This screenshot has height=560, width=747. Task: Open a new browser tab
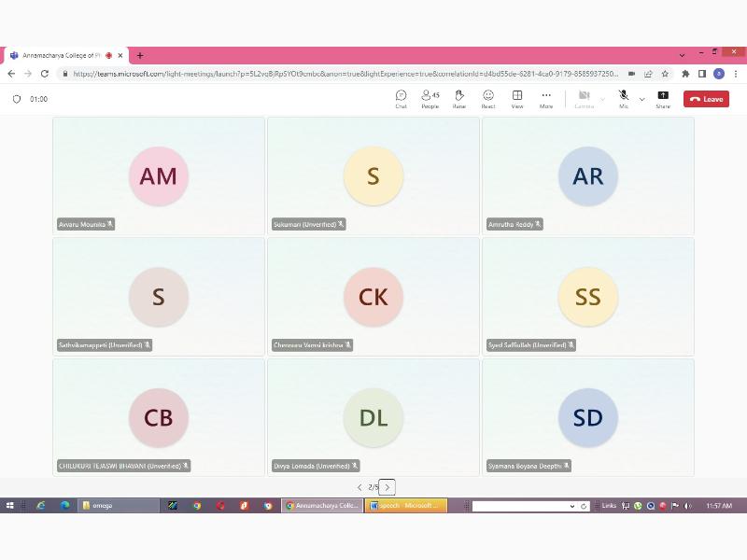click(140, 55)
